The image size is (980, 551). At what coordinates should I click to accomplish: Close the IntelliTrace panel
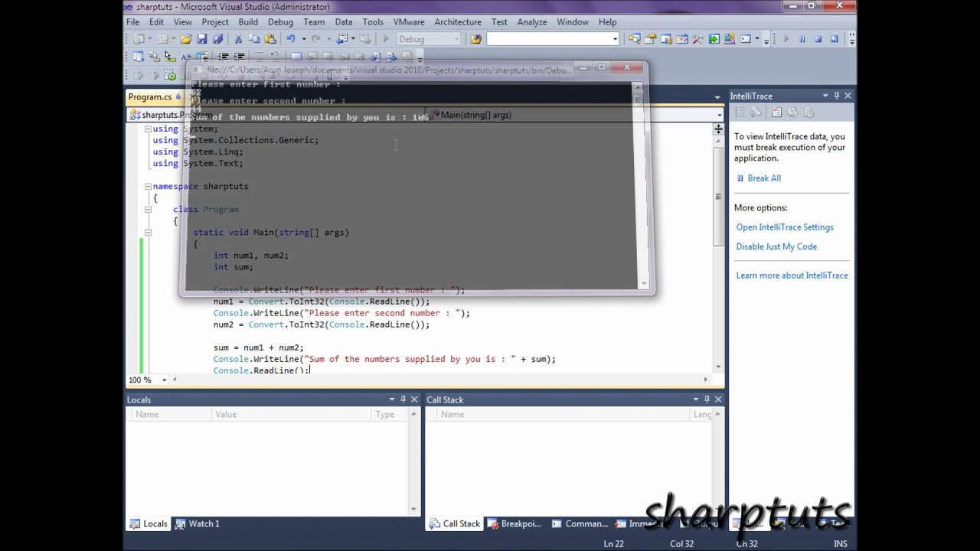[x=848, y=96]
